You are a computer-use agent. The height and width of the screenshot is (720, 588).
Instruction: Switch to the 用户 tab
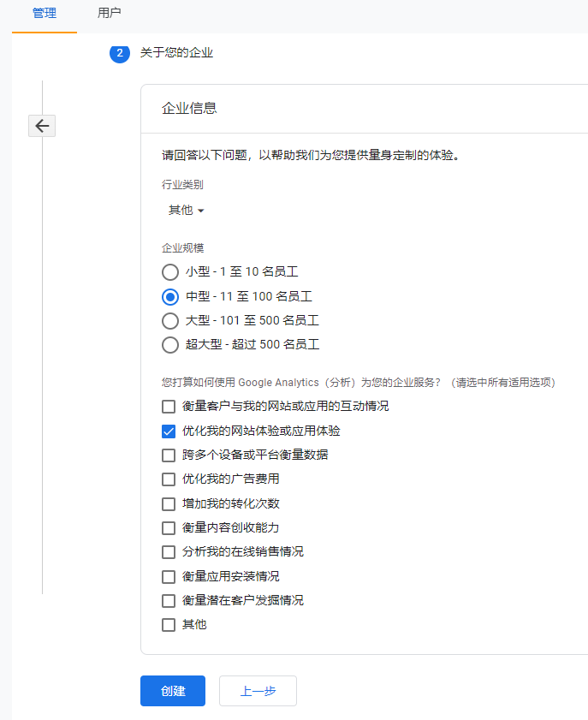110,14
